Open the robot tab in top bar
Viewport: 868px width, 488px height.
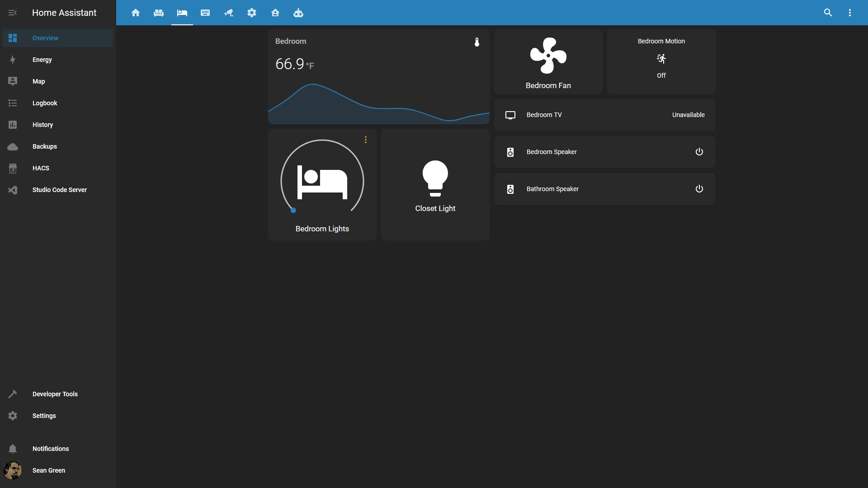coord(298,13)
